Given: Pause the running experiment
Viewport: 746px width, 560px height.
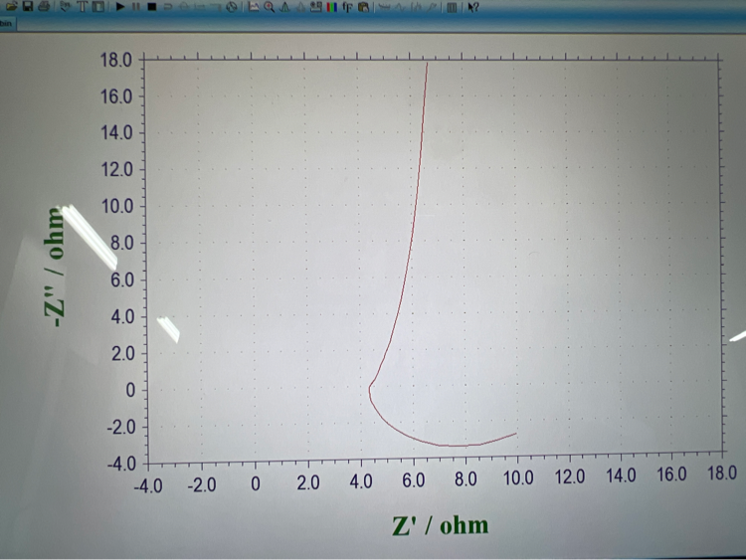Looking at the screenshot, I should click(136, 7).
